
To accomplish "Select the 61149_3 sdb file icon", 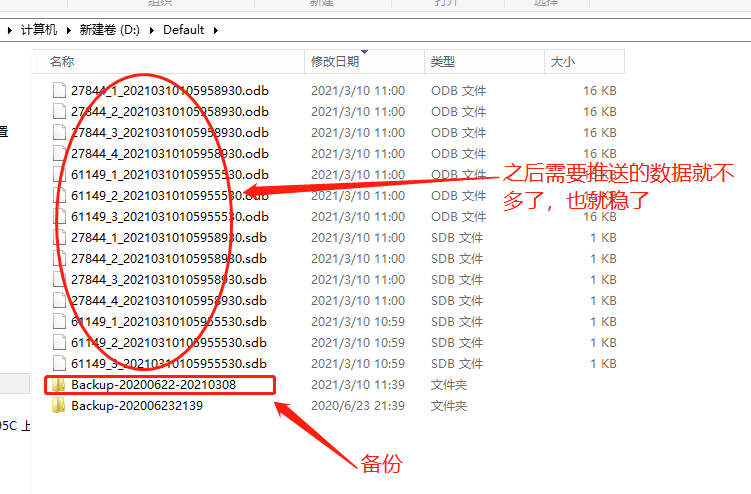I will [x=59, y=364].
